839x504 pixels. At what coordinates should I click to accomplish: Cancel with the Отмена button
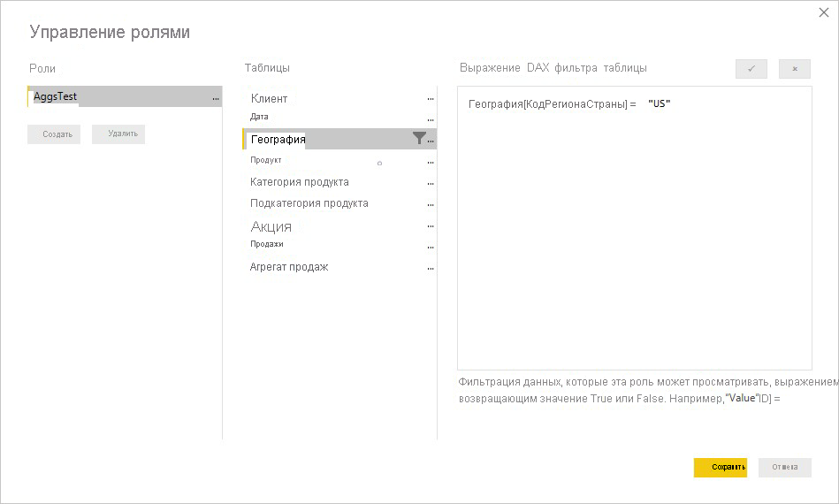[785, 468]
